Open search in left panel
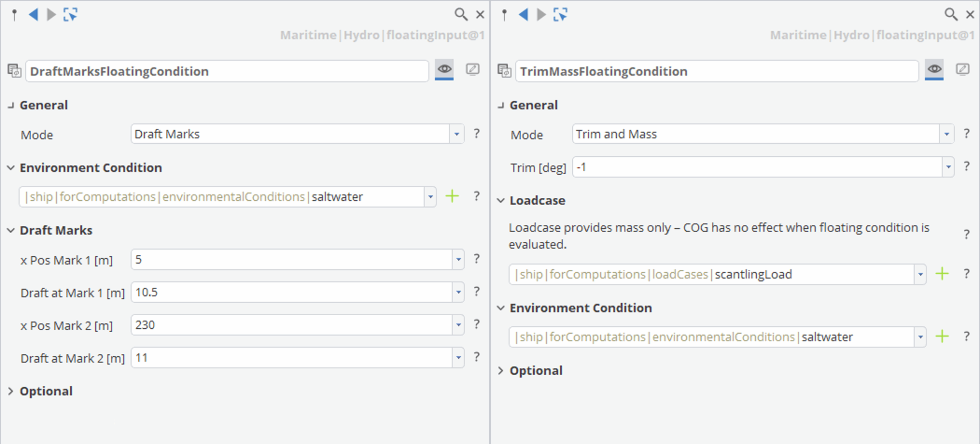980x444 pixels. coord(461,15)
